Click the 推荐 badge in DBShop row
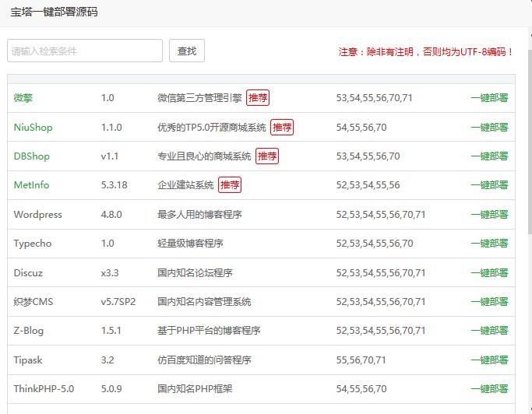This screenshot has height=414, width=532. pyautogui.click(x=267, y=156)
